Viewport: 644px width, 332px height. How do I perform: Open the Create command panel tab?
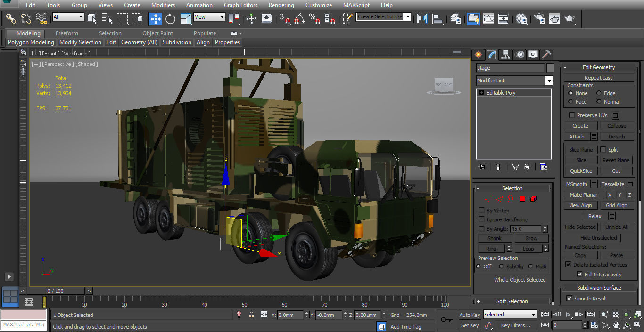pos(479,54)
